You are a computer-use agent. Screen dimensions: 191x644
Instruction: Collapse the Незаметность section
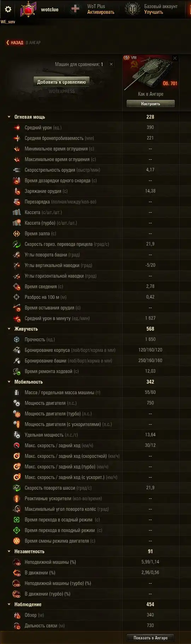point(9,551)
